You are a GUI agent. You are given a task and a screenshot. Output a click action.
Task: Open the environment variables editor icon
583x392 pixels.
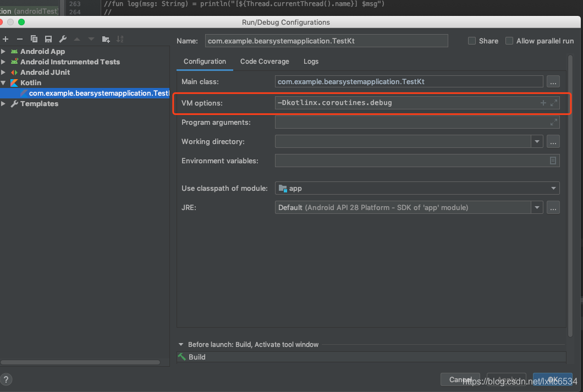[553, 161]
